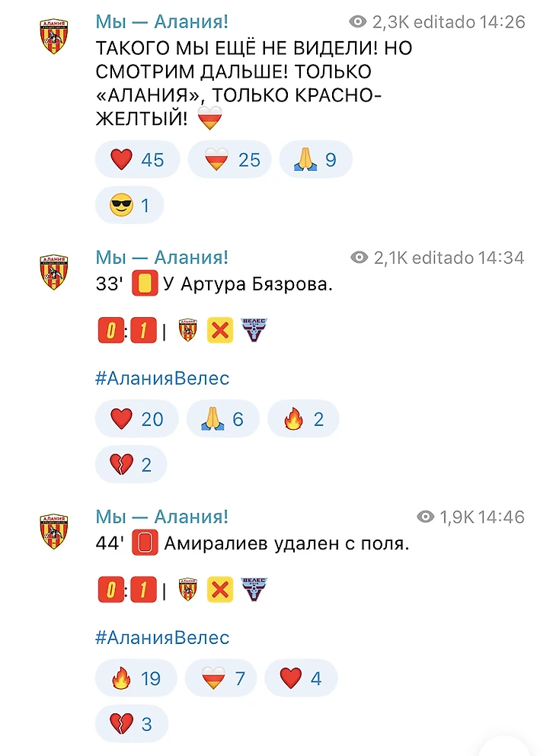Click the yellow card emoji at 33'
This screenshot has height=756, width=556.
[x=145, y=285]
